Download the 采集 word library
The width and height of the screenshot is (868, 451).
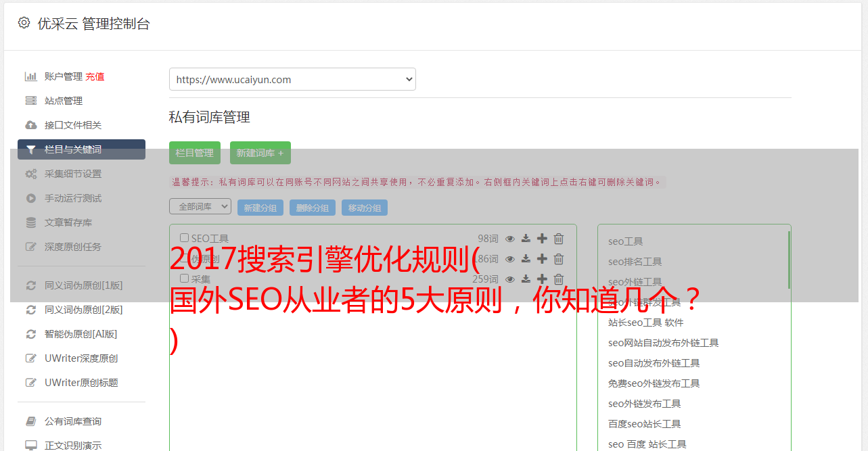[x=526, y=279]
